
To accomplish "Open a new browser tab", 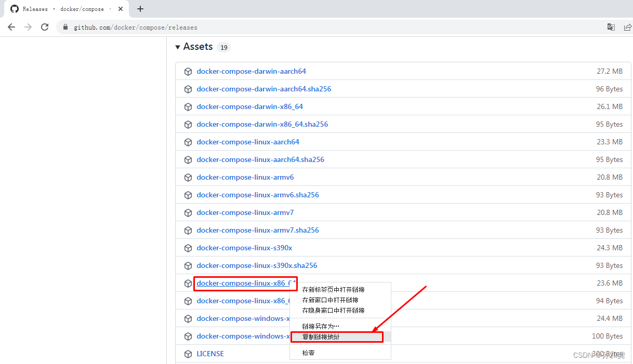I will coord(140,9).
